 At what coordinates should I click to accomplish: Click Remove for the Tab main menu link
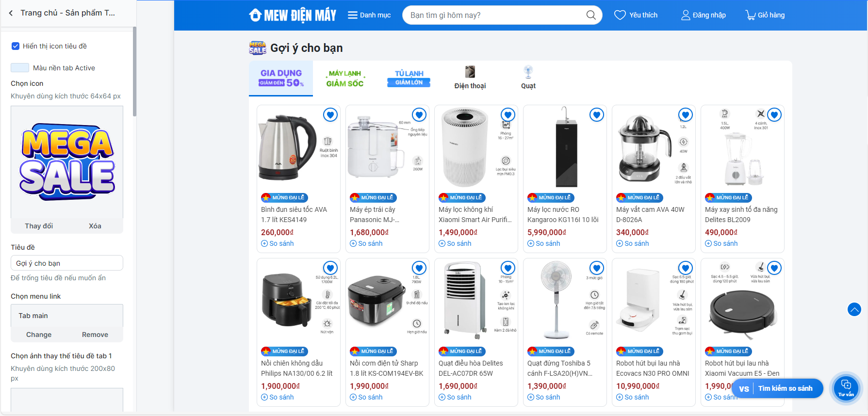(x=95, y=335)
